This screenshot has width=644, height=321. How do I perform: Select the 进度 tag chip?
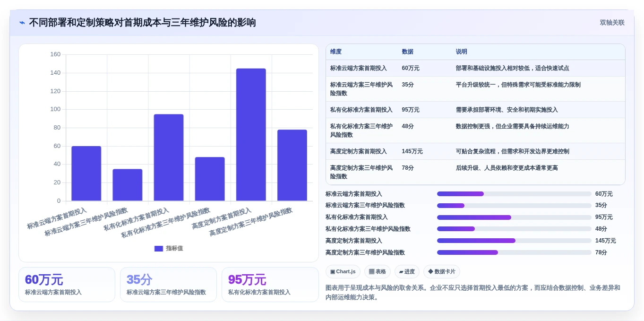[x=407, y=272]
